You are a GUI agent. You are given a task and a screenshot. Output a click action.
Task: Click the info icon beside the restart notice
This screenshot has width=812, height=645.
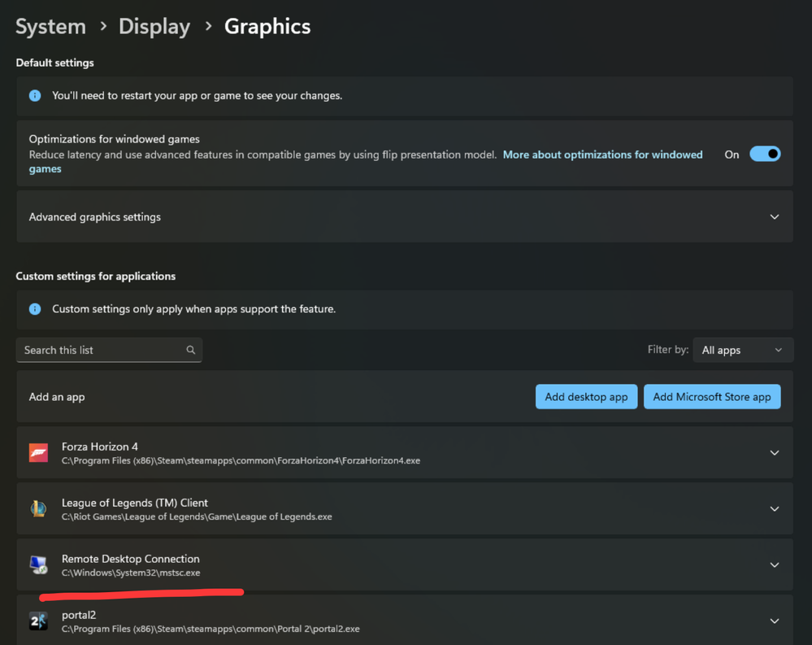click(35, 96)
